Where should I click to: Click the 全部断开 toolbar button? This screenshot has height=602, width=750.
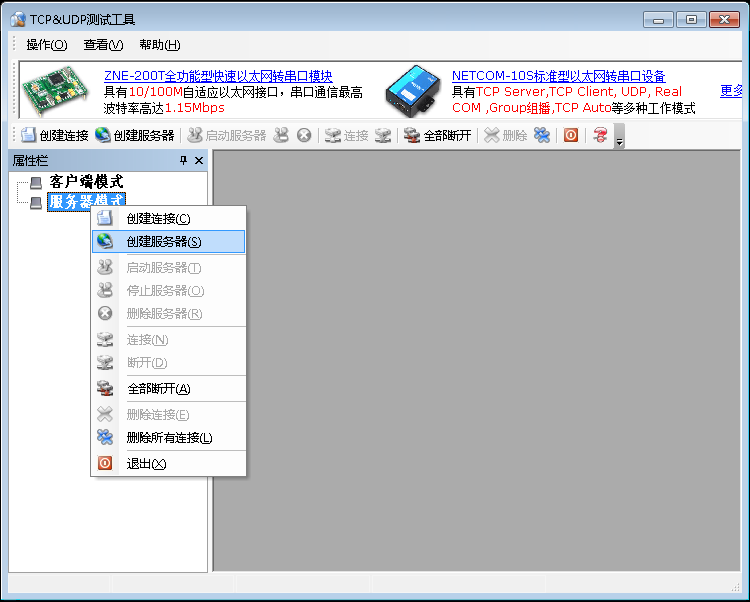coord(437,135)
